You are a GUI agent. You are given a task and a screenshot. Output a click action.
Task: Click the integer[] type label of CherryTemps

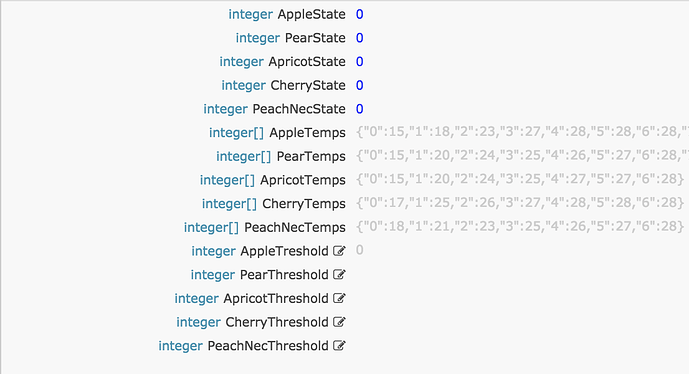[229, 204]
